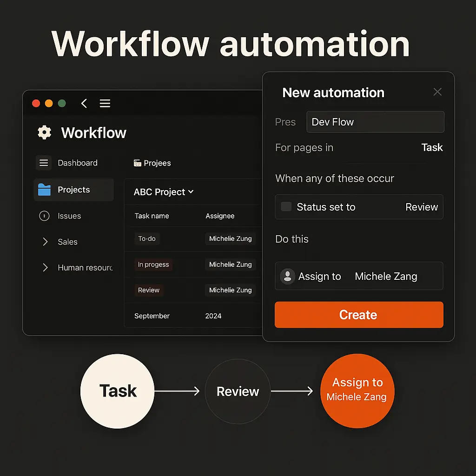Click the 2024 cell
This screenshot has width=476, height=476.
click(x=213, y=316)
